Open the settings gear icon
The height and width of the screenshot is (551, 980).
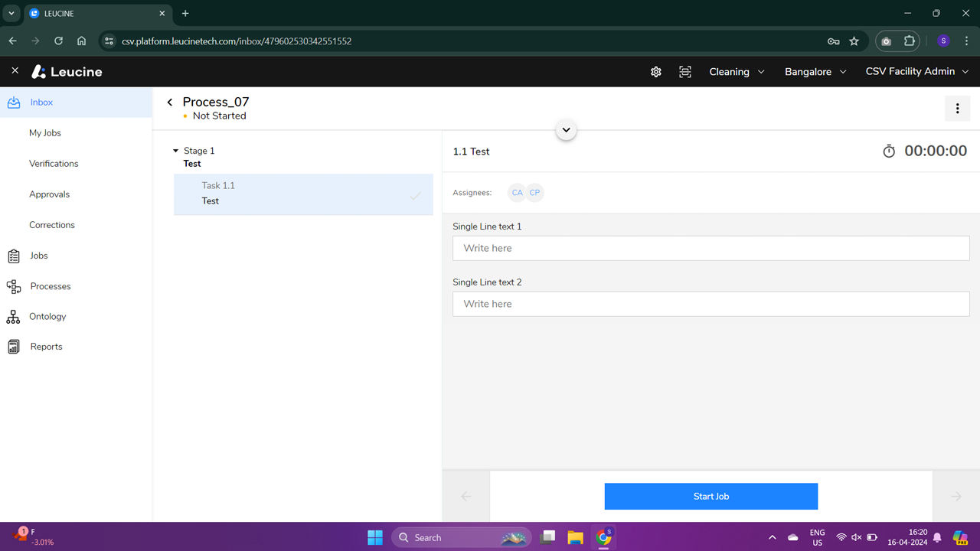(655, 72)
